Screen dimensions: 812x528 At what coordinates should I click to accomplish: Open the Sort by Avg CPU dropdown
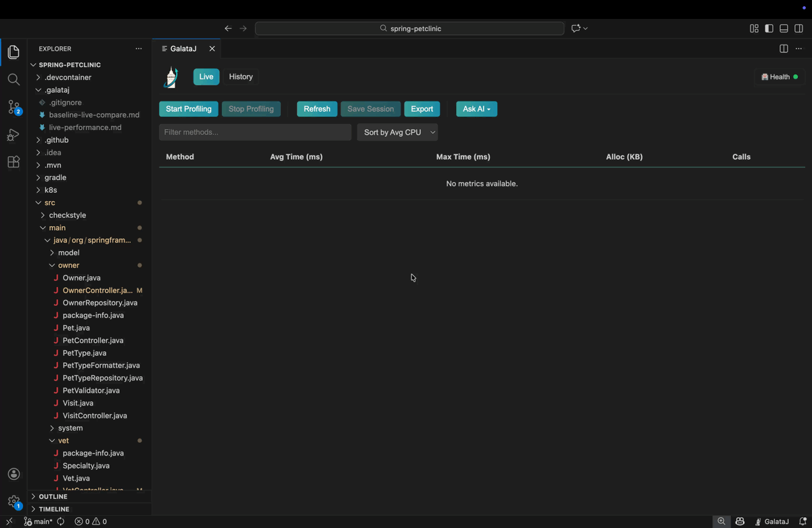397,132
